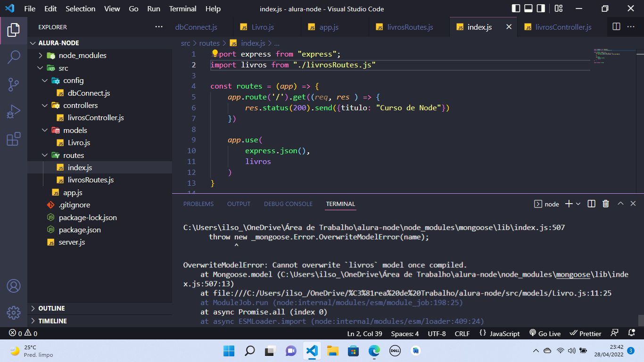Open livrosController.js in explorer tree
Viewport: 644px width, 362px height.
[x=96, y=118]
